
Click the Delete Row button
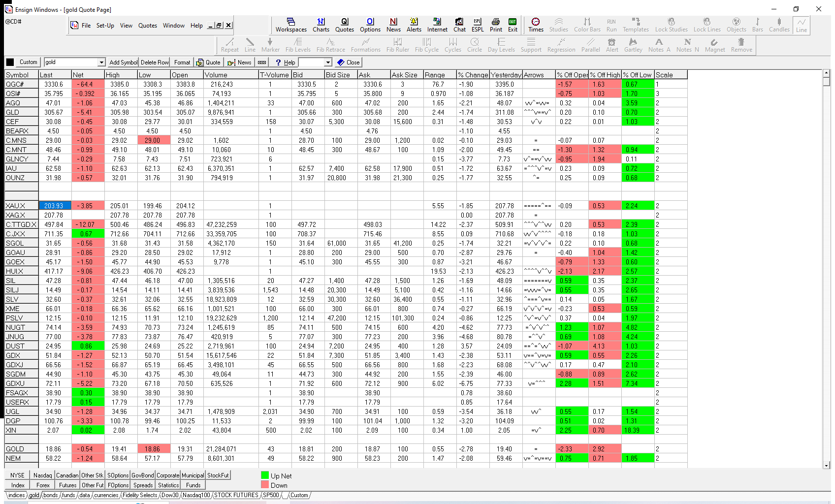155,63
